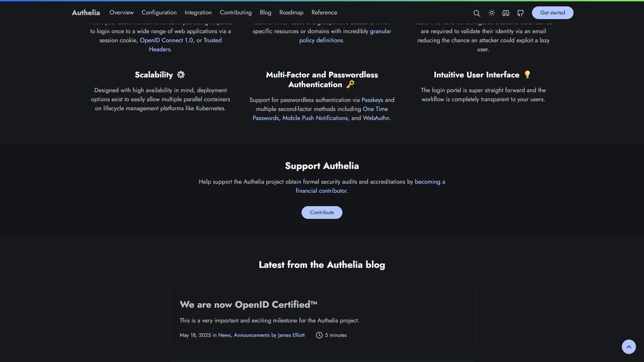Click the Get started button

(552, 13)
